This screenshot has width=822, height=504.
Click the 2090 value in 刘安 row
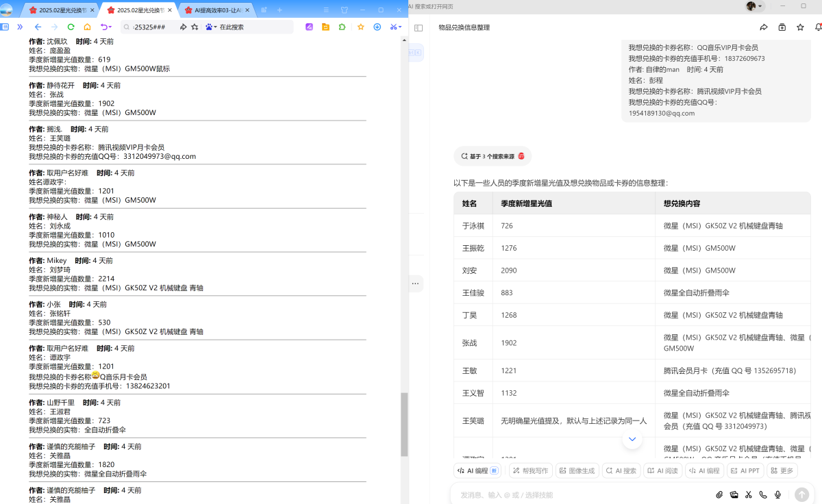pos(508,270)
